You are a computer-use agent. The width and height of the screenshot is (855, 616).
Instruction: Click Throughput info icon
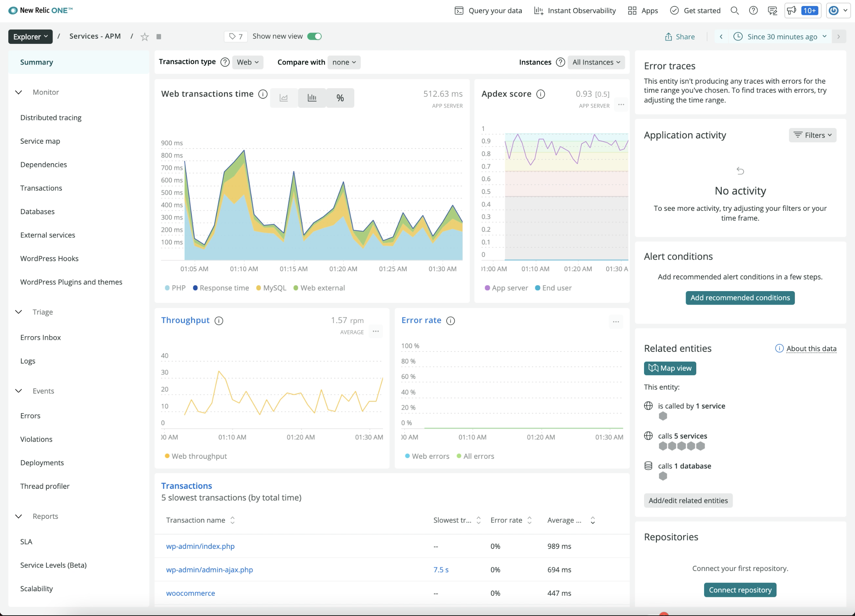point(219,321)
